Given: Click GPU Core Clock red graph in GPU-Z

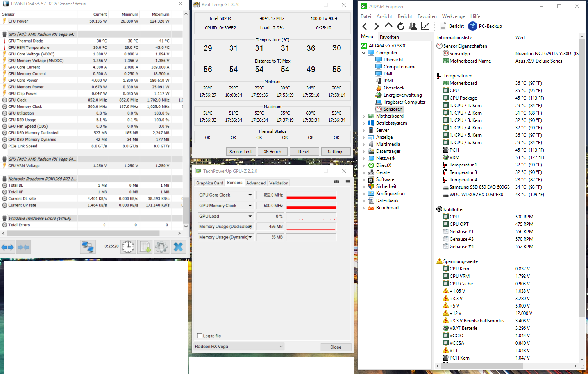Looking at the screenshot, I should pos(311,195).
